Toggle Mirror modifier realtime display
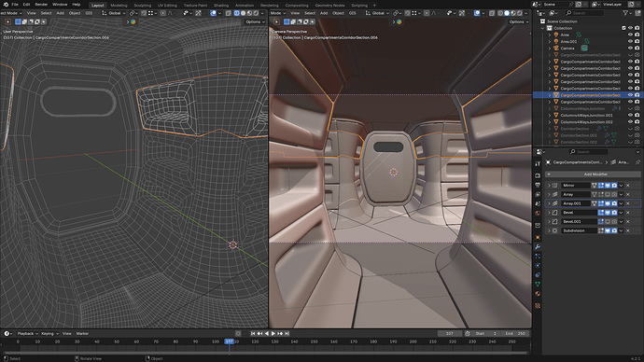 pyautogui.click(x=608, y=186)
